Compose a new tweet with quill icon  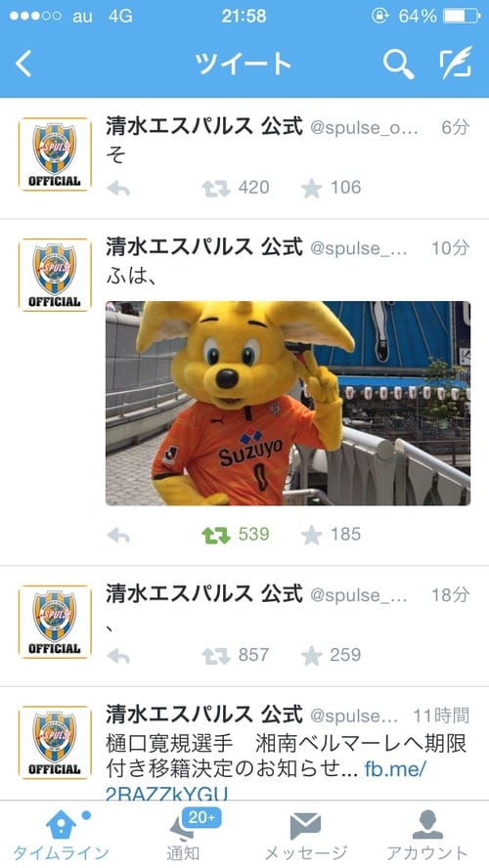point(456,63)
